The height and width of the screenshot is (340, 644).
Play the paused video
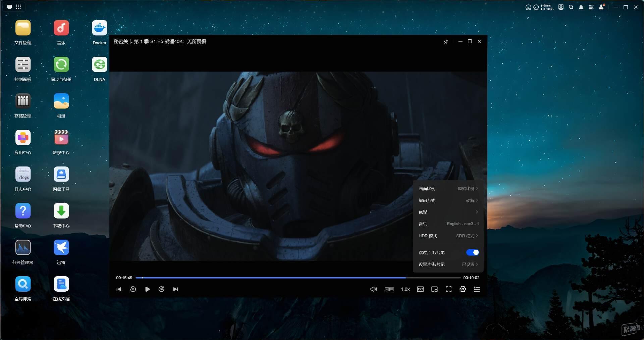coord(147,289)
